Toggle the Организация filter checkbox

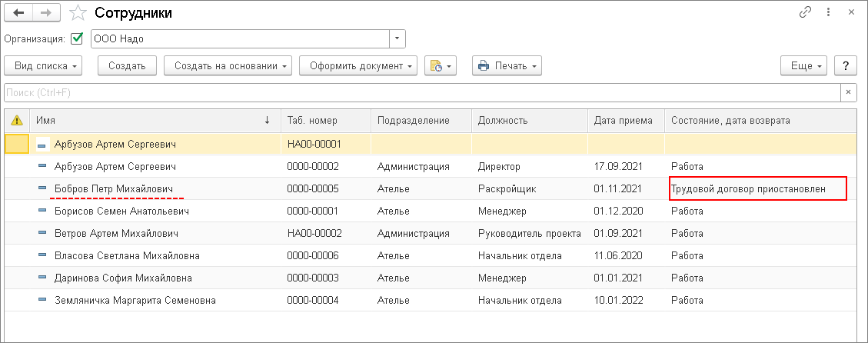pyautogui.click(x=76, y=38)
